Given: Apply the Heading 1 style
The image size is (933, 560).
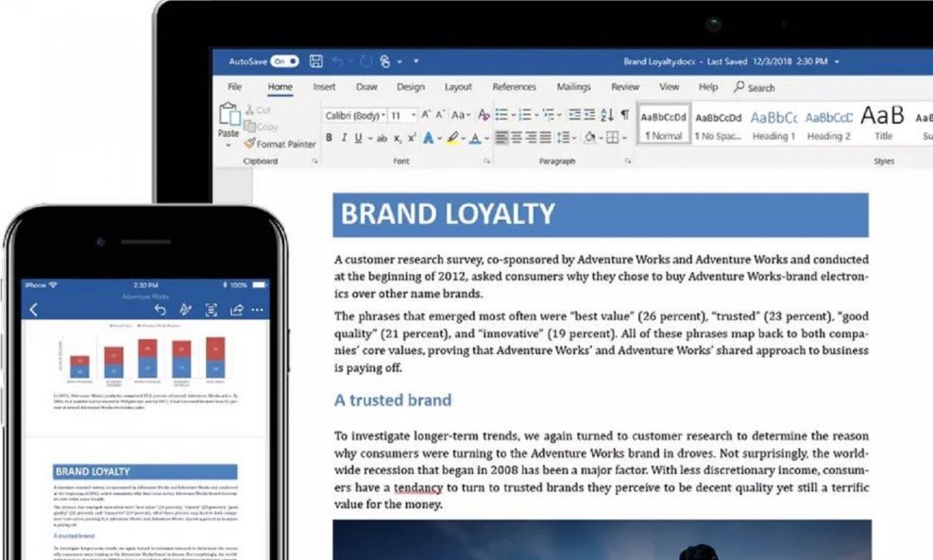Looking at the screenshot, I should coord(773,125).
